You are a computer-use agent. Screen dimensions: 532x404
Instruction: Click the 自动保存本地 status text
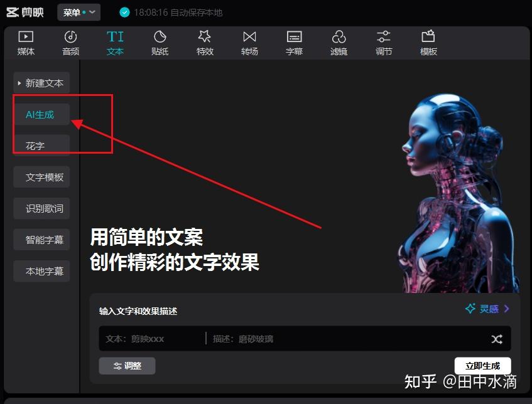[x=197, y=13]
